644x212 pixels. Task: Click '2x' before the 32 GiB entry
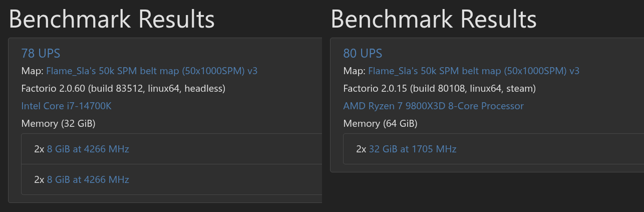coord(361,149)
